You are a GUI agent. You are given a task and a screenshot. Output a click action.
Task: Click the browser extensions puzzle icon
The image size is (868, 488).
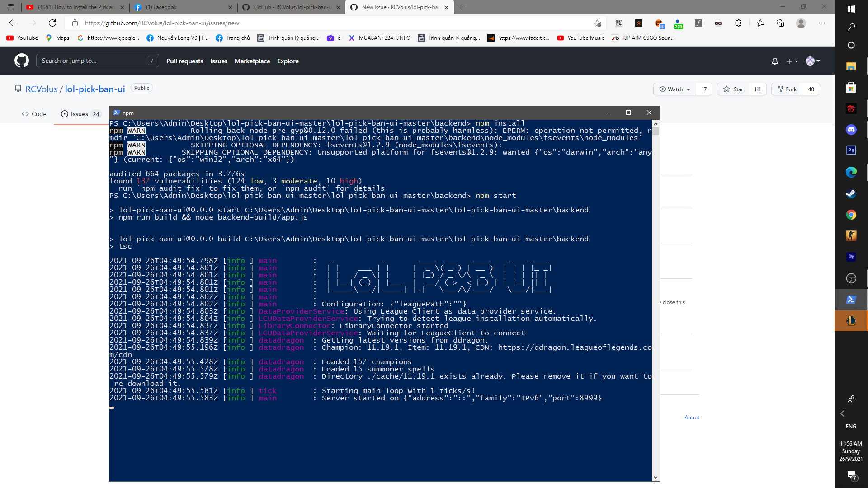739,23
